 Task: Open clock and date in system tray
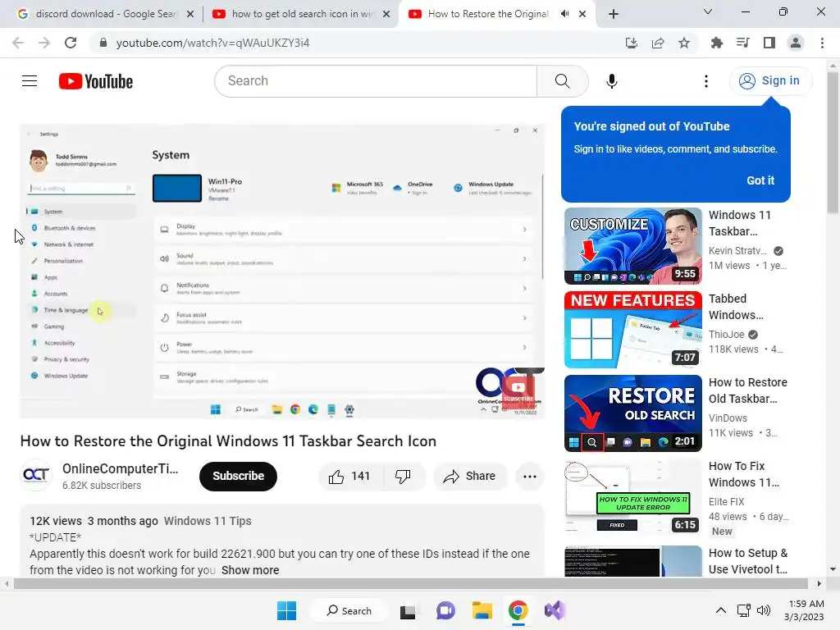804,610
